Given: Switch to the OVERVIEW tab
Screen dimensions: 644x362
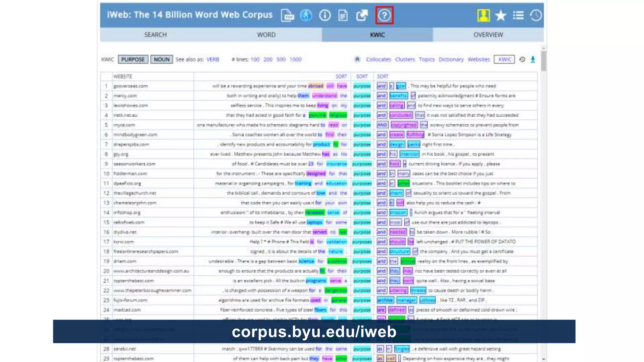Looking at the screenshot, I should (488, 35).
